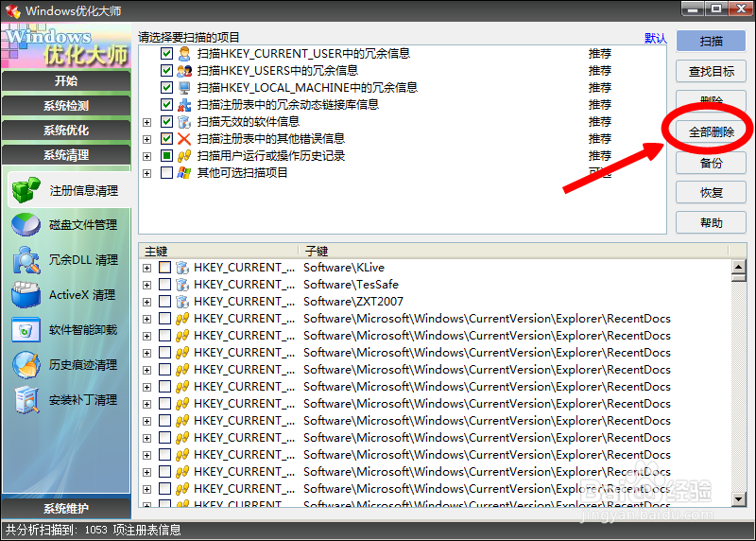Check the Software\KLive result row
Image resolution: width=756 pixels, height=541 pixels.
point(164,268)
